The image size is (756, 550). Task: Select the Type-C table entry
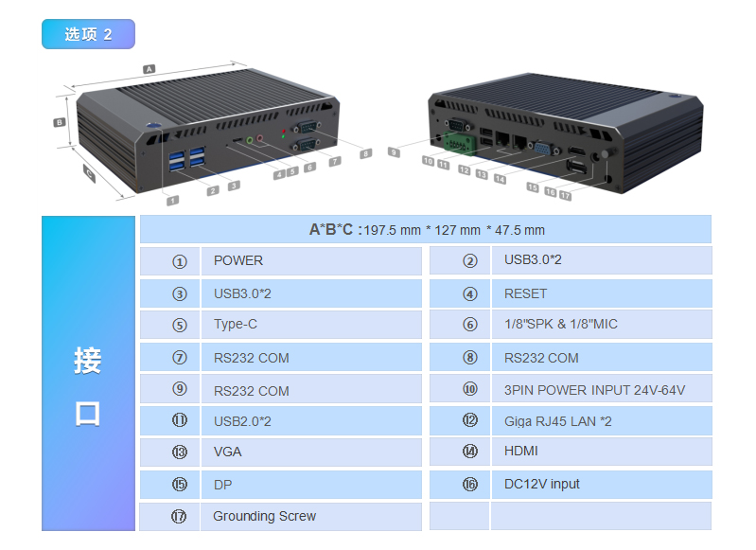coord(311,324)
